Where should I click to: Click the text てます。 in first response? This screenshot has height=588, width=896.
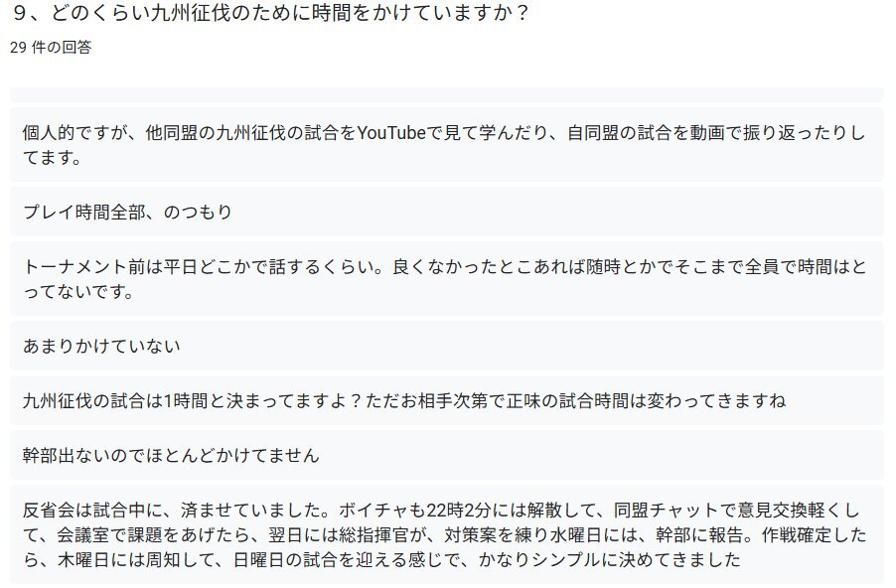click(52, 157)
